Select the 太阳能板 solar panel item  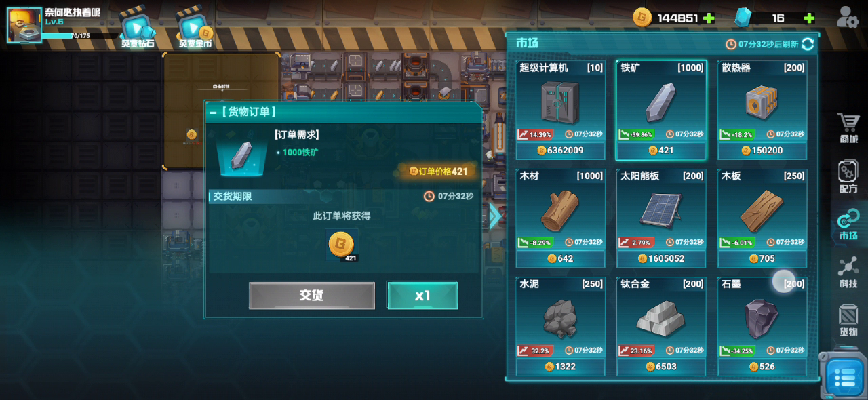click(x=661, y=218)
